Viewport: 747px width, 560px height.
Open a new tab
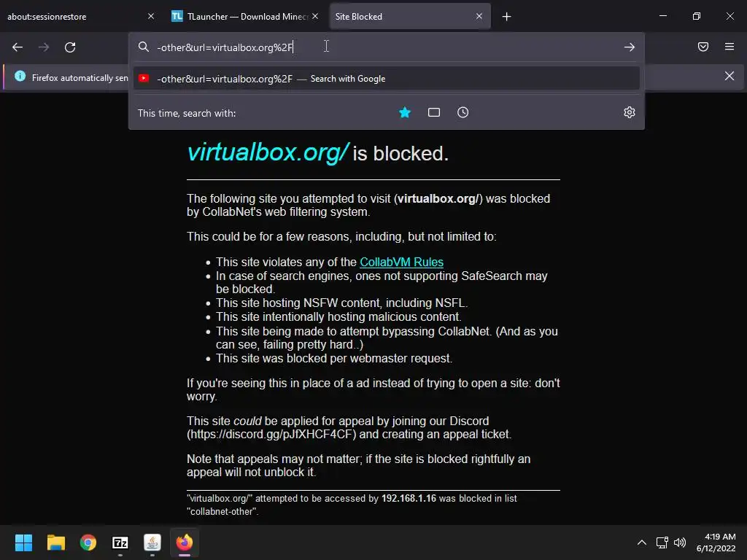(507, 17)
